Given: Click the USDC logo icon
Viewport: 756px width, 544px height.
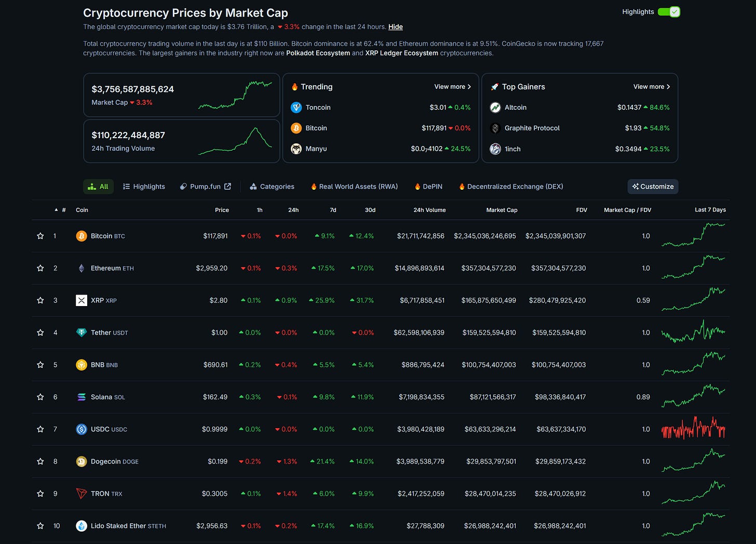Looking at the screenshot, I should pyautogui.click(x=82, y=429).
